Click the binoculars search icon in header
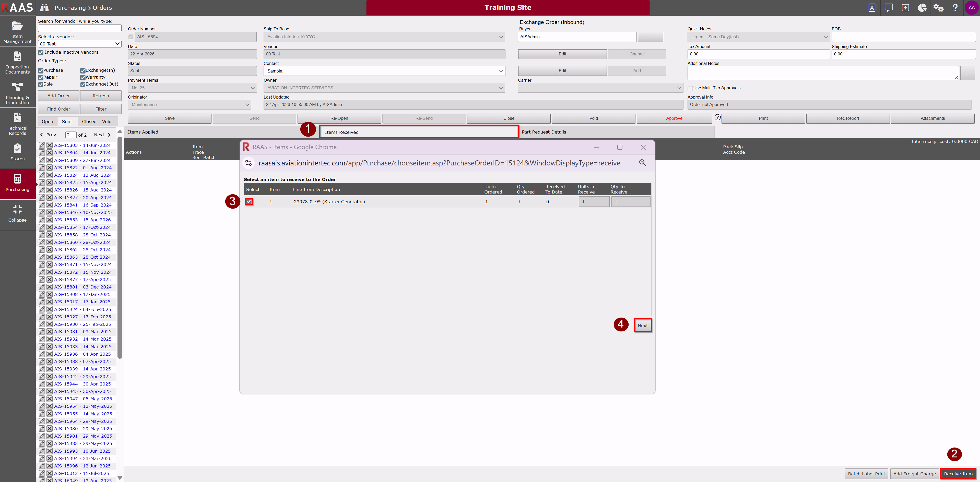The image size is (980, 482). point(44,8)
